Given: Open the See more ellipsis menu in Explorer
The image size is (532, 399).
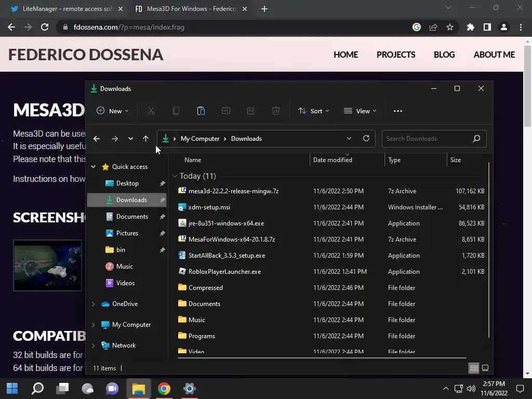Looking at the screenshot, I should (x=397, y=111).
